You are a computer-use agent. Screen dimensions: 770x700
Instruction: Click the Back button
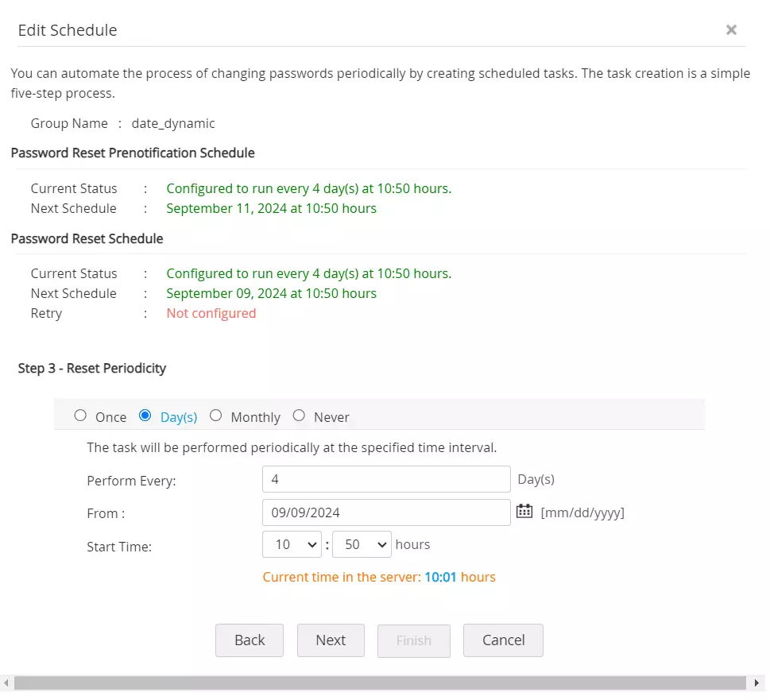[x=249, y=640]
